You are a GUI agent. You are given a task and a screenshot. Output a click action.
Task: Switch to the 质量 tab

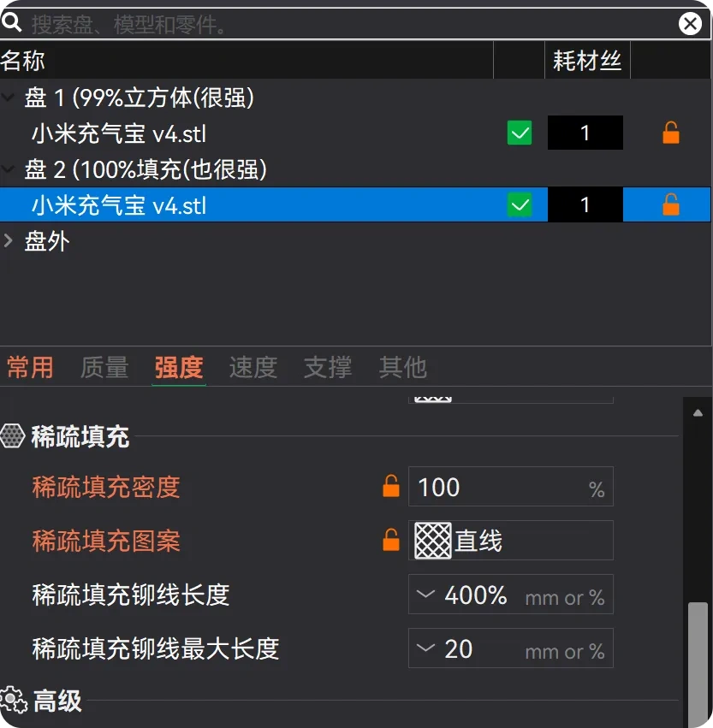[104, 367]
